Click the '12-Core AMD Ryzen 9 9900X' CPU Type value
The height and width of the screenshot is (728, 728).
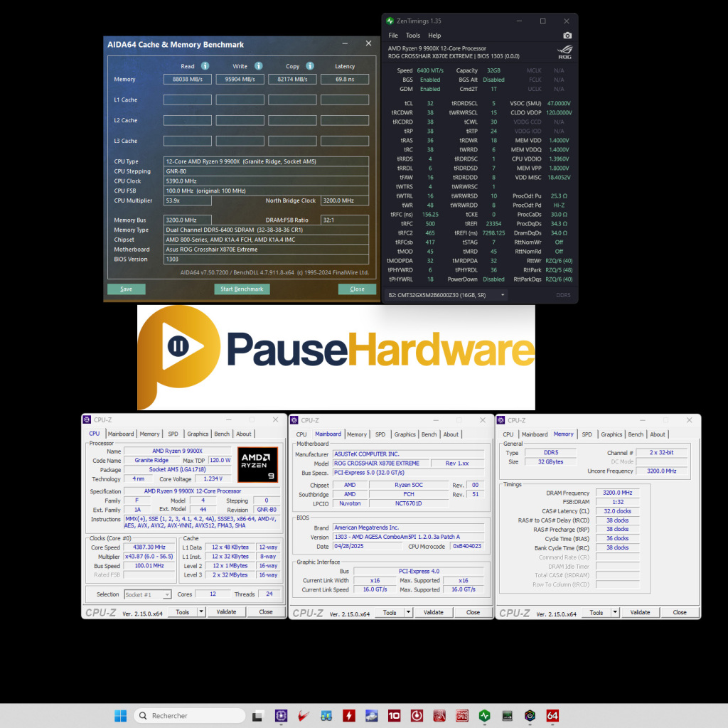click(266, 161)
